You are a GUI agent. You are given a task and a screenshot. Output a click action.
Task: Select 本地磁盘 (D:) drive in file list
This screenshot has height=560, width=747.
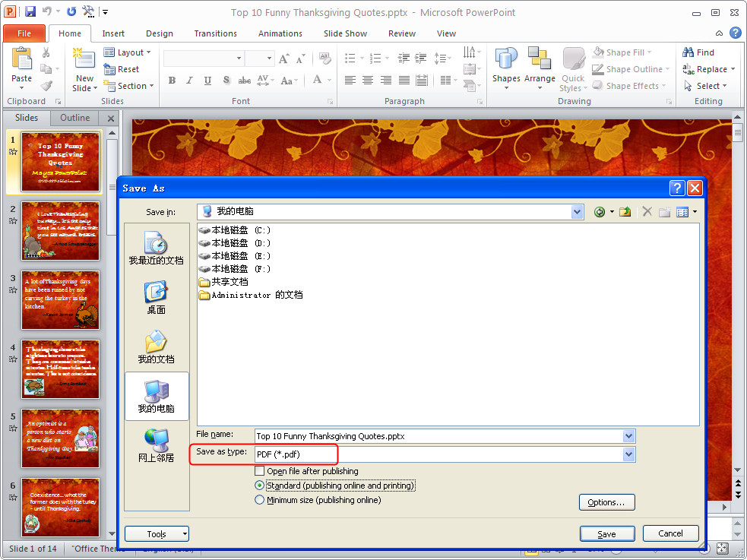coord(235,243)
